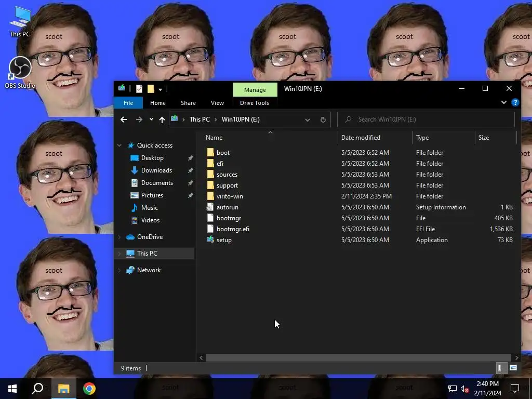Go back with the Back arrow
The width and height of the screenshot is (532, 399).
click(x=124, y=119)
